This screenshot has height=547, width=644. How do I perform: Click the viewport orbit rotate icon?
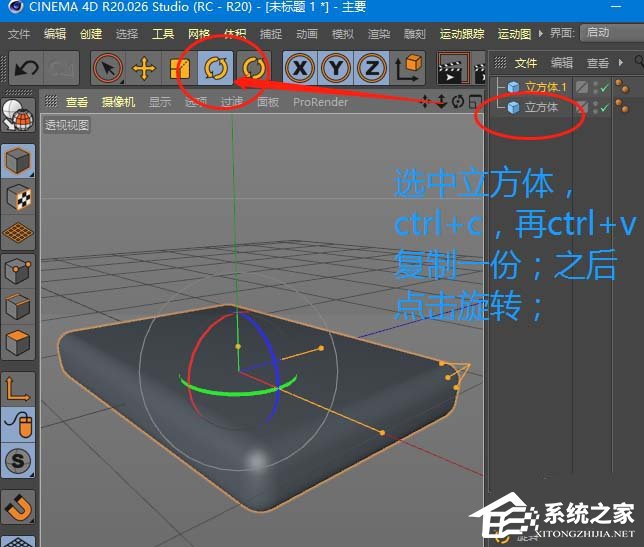(458, 101)
